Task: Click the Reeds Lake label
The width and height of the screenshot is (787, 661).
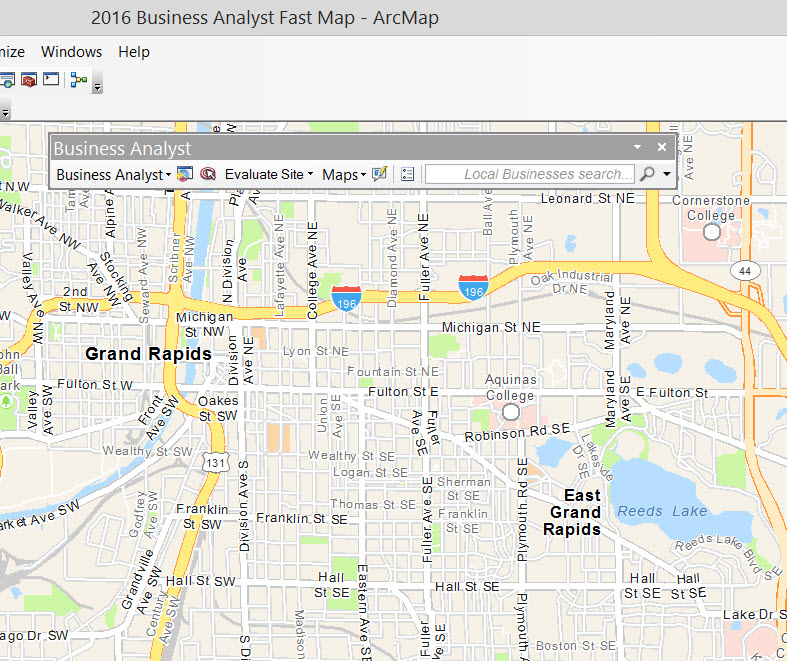Action: [x=662, y=511]
